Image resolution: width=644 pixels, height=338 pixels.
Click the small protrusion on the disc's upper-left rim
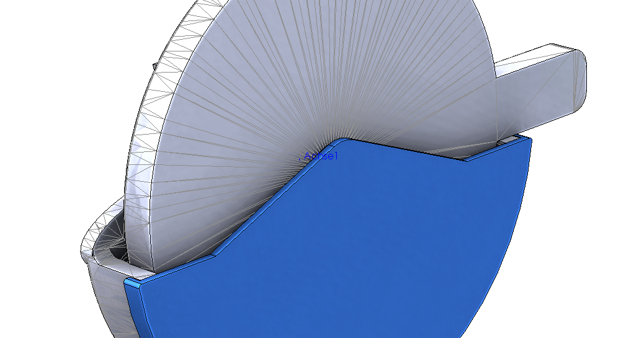coord(155,66)
